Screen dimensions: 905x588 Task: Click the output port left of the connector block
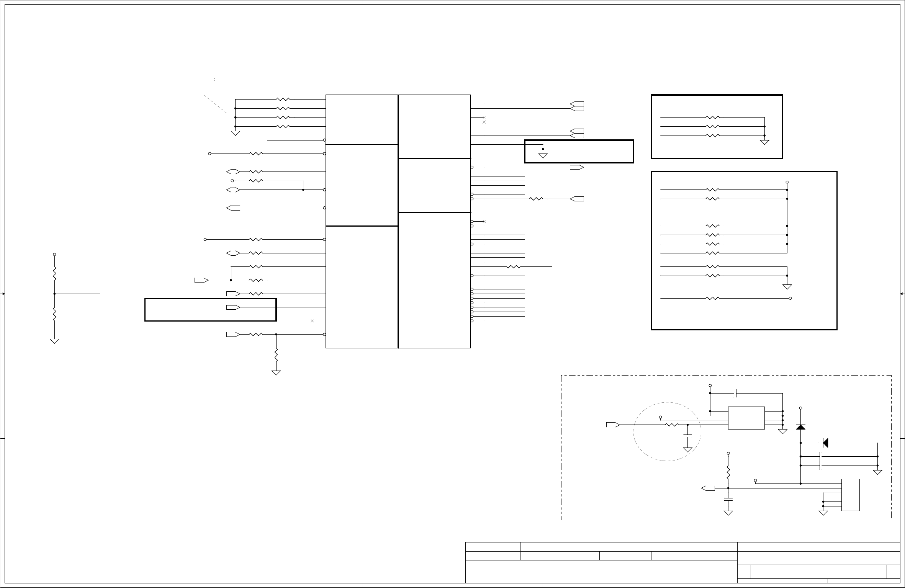(x=708, y=488)
